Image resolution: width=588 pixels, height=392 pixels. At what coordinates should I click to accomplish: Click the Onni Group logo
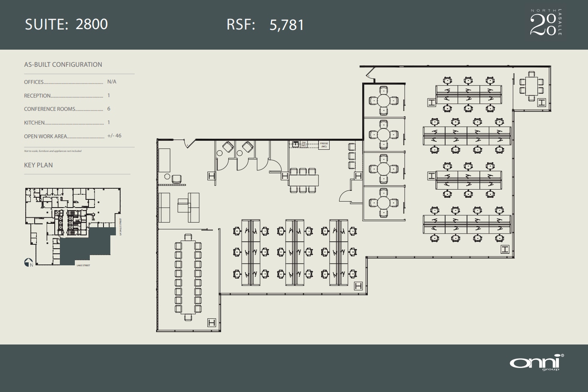click(x=536, y=365)
